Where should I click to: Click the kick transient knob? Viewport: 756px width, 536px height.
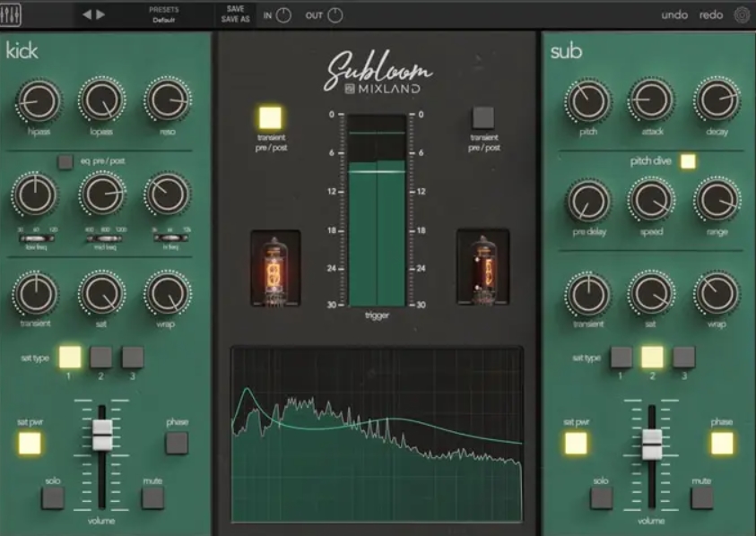[x=36, y=293]
